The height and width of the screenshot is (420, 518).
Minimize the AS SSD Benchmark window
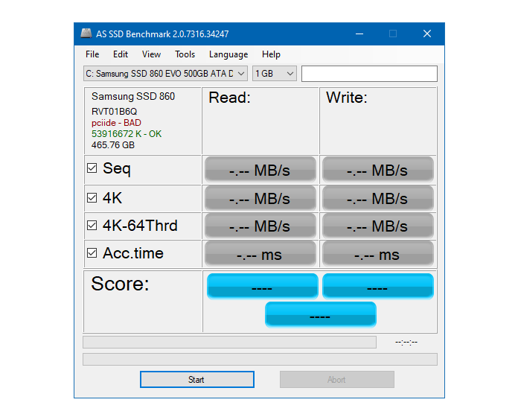(359, 34)
